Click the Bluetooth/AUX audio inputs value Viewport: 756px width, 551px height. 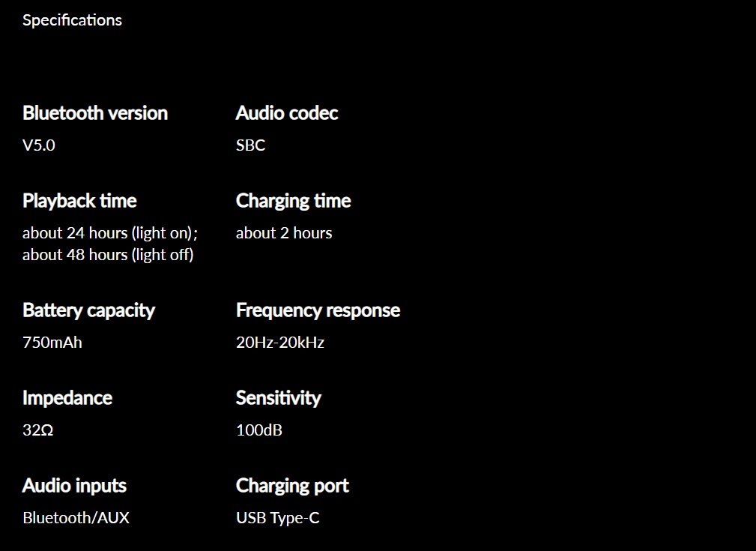76,518
